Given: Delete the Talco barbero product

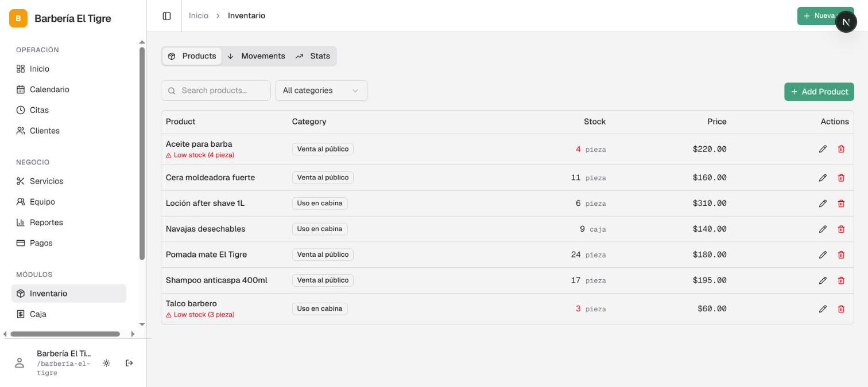Looking at the screenshot, I should point(841,309).
